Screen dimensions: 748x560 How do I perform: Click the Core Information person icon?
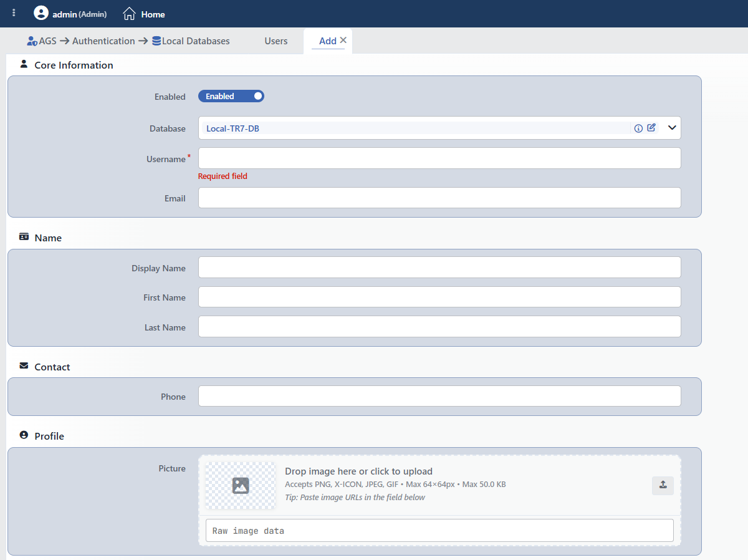(24, 64)
